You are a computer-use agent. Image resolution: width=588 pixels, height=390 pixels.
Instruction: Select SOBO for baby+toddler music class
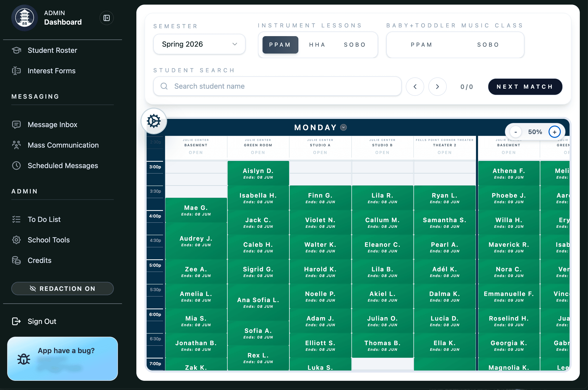(488, 45)
